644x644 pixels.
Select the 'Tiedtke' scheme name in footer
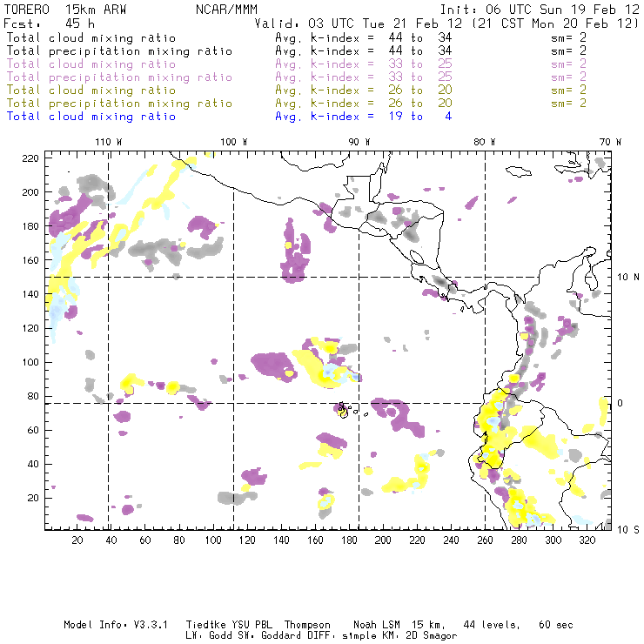pyautogui.click(x=206, y=625)
